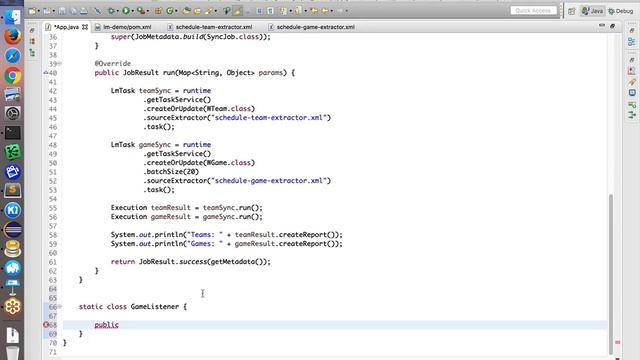Open the New dropdown arrow

coord(39,11)
